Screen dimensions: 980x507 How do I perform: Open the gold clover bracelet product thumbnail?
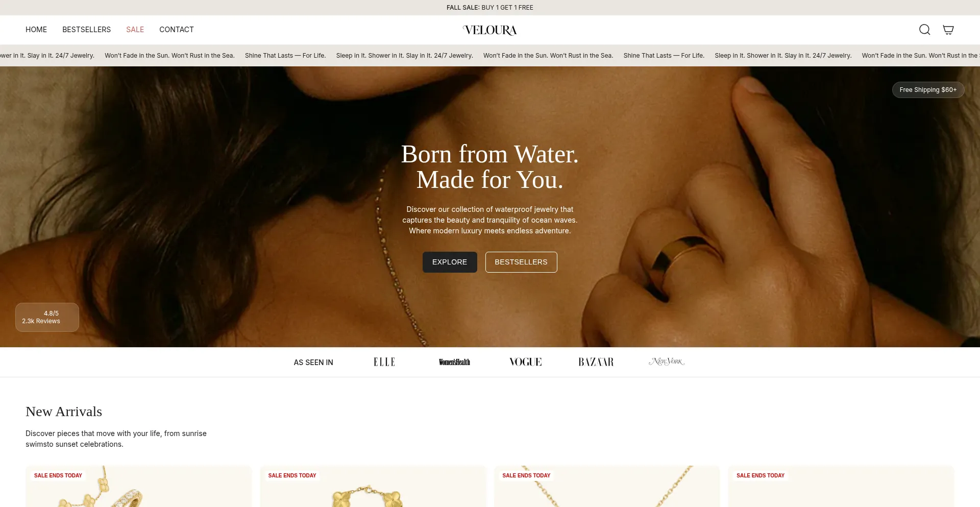(x=373, y=486)
